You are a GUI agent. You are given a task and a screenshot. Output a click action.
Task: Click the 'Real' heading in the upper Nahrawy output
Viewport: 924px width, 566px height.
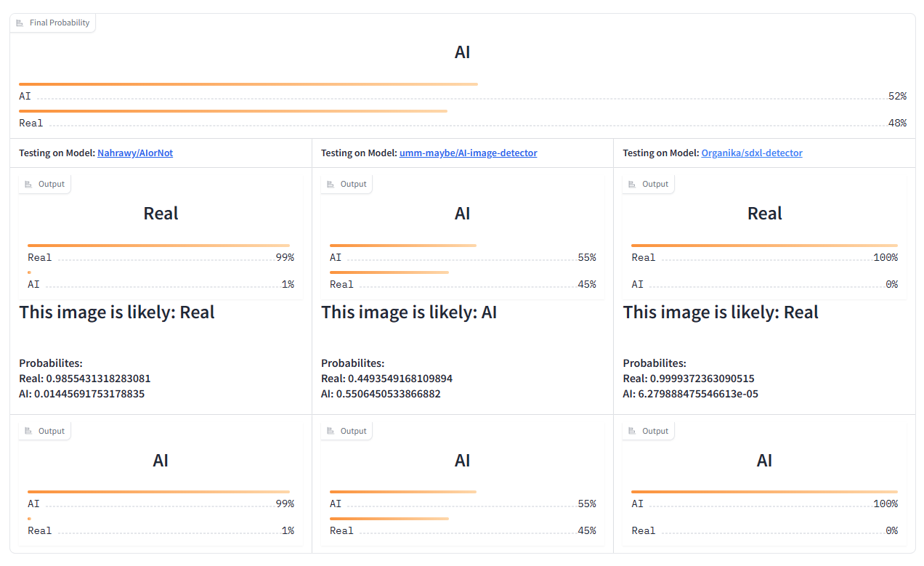pos(161,214)
